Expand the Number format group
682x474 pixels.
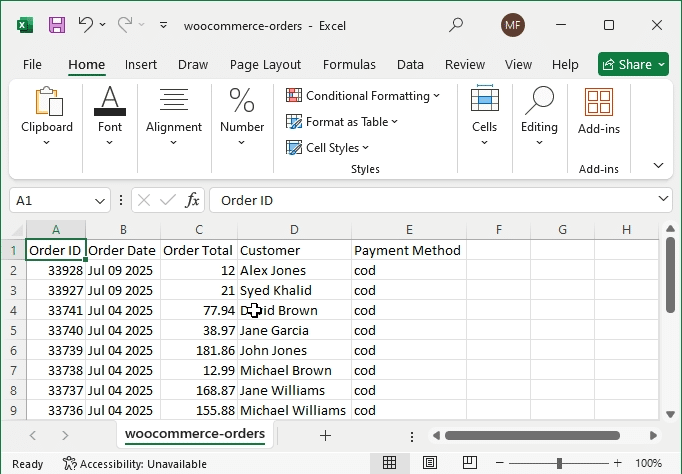(242, 117)
